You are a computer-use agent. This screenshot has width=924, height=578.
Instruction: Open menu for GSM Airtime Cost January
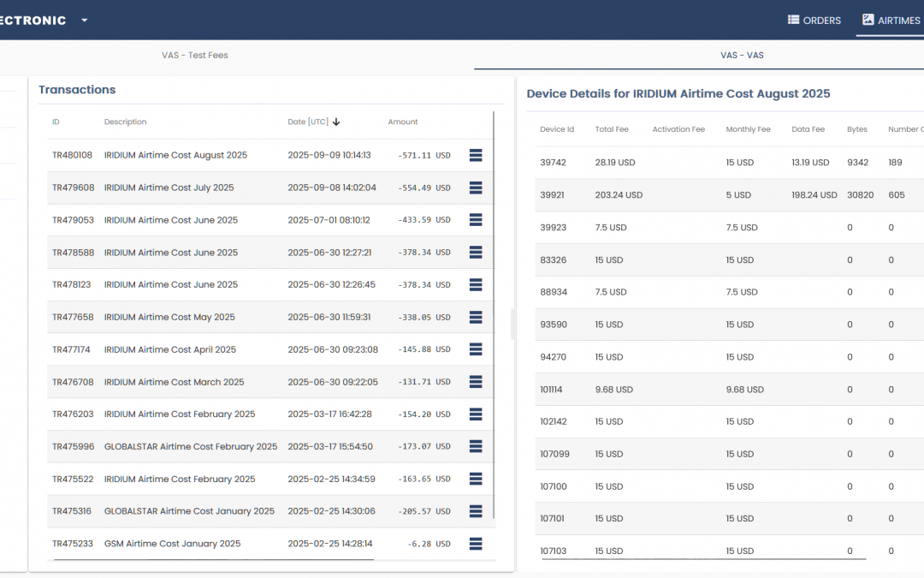476,544
